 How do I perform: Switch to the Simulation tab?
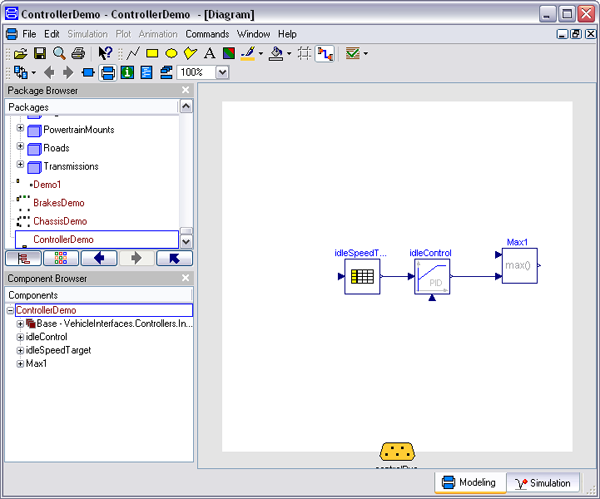542,483
